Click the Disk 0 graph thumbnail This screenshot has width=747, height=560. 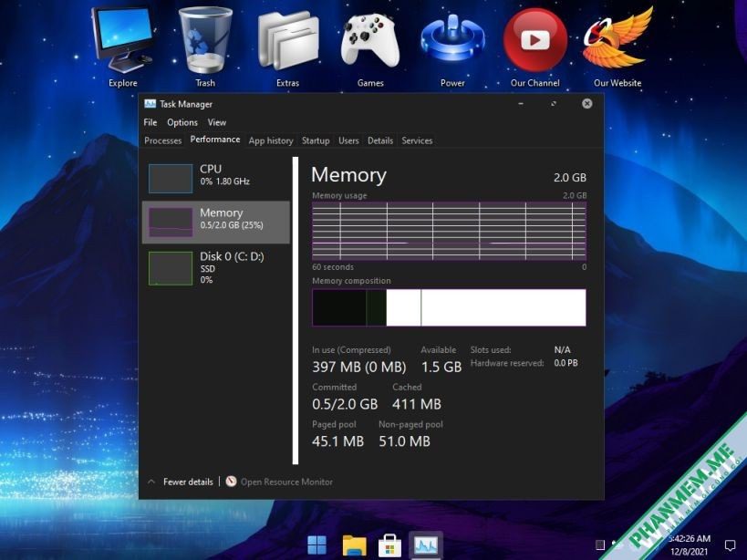pos(171,268)
